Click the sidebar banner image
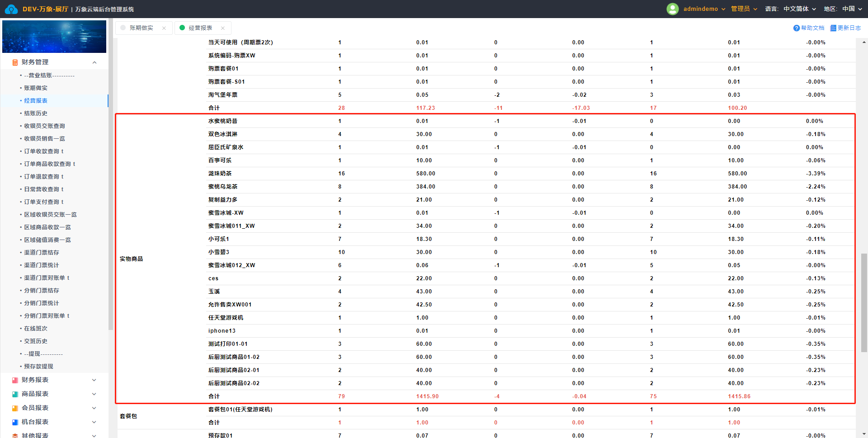Image resolution: width=868 pixels, height=438 pixels. click(54, 37)
